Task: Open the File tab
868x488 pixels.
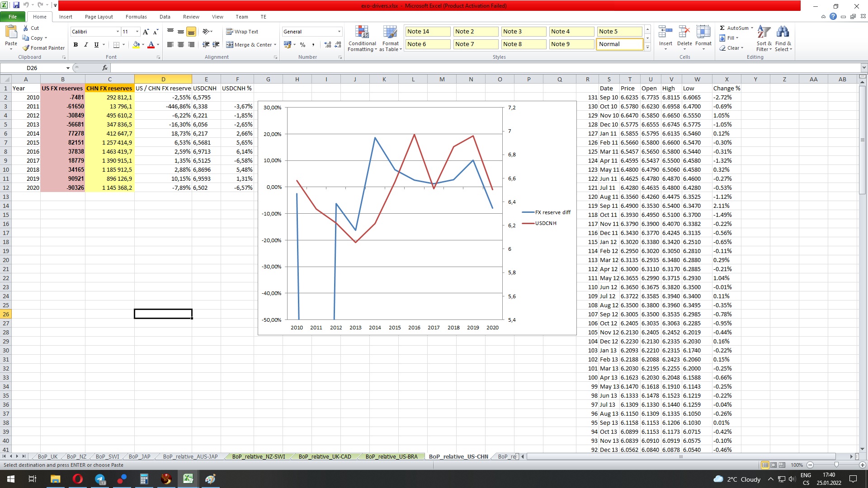Action: click(13, 17)
